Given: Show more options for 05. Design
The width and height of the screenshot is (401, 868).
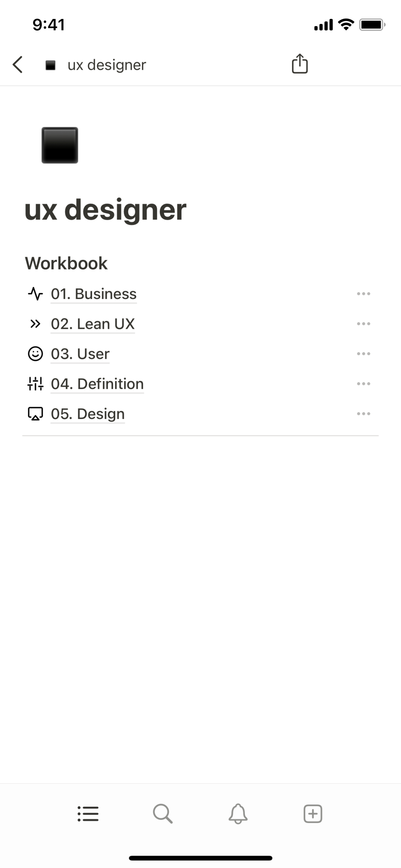Looking at the screenshot, I should (x=363, y=414).
